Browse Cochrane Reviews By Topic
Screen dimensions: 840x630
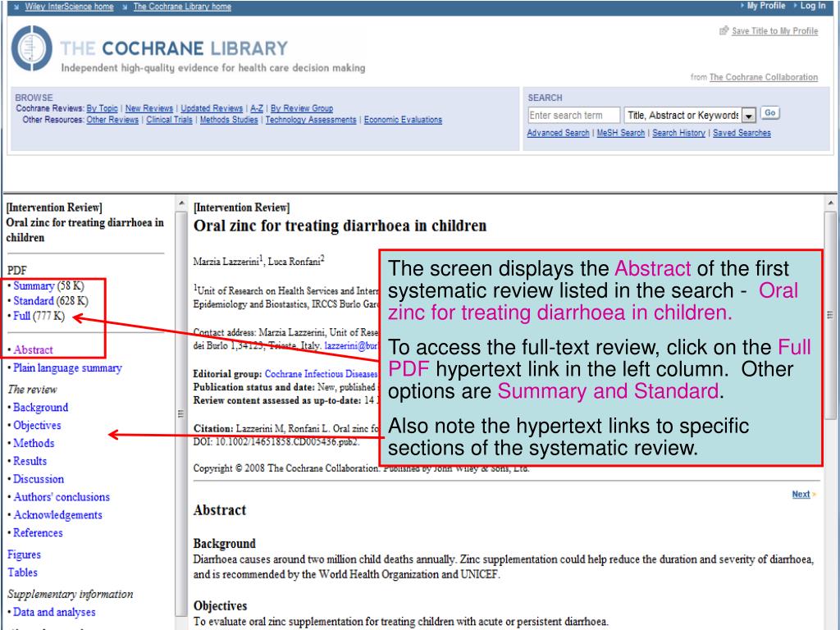point(102,108)
